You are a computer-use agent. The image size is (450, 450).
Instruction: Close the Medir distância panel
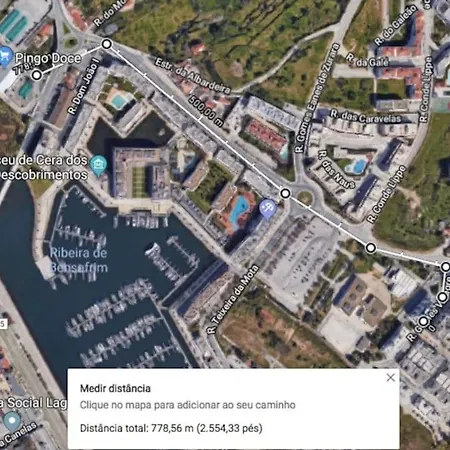[391, 378]
